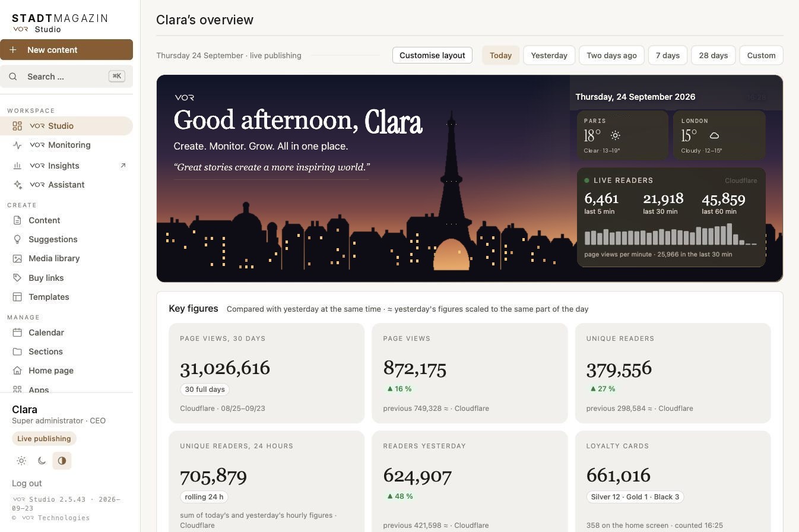Click the Paris sunny weather icon
Image resolution: width=799 pixels, height=532 pixels.
(616, 135)
